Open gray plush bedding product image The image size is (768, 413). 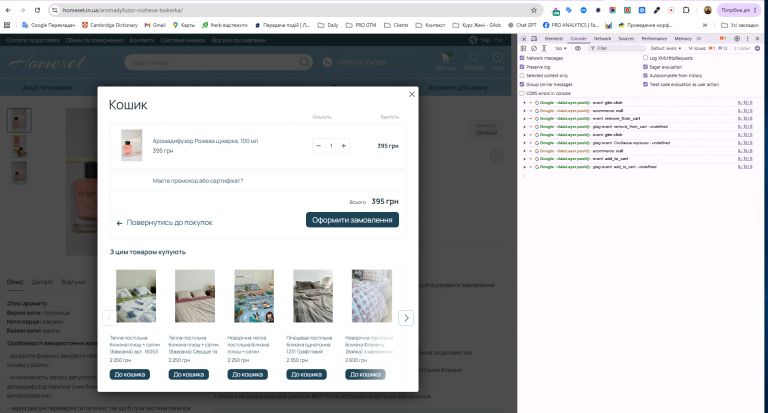pos(313,296)
